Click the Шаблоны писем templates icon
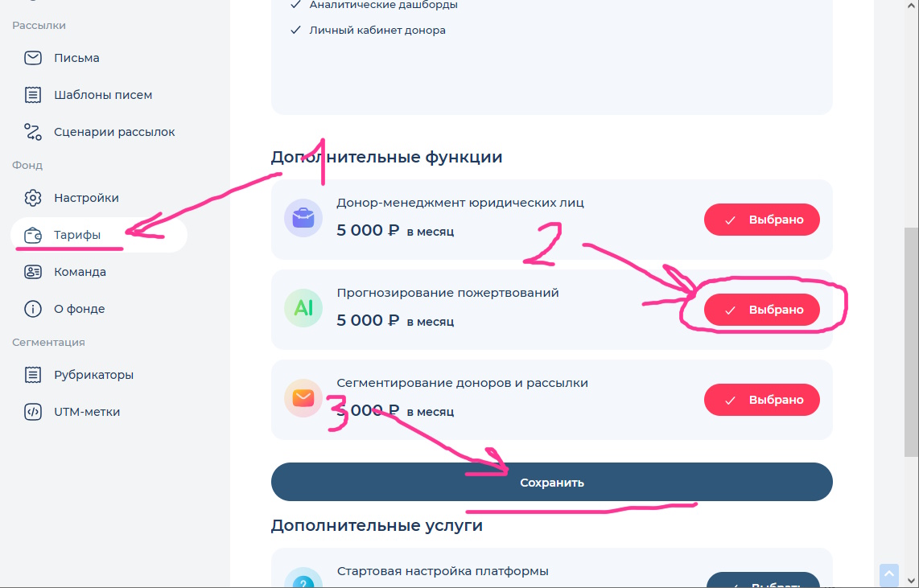 click(32, 94)
